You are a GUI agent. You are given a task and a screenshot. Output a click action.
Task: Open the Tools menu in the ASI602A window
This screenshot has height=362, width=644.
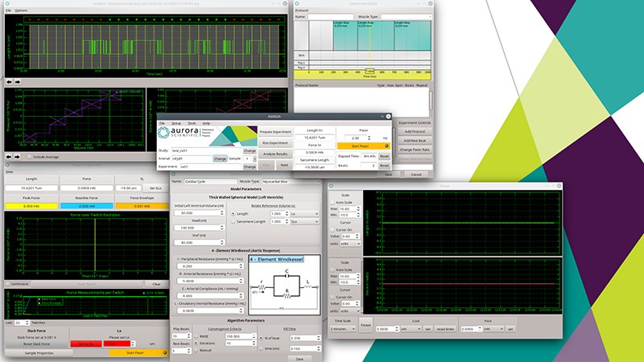192,123
